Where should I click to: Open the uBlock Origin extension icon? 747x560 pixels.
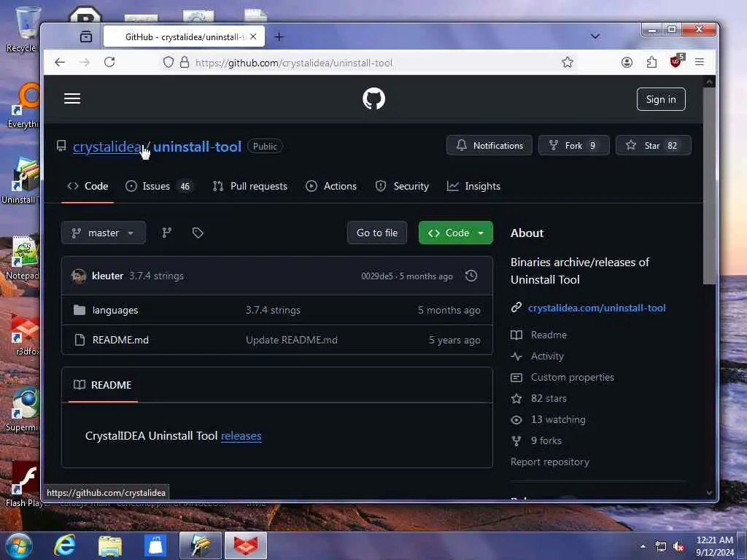[676, 61]
